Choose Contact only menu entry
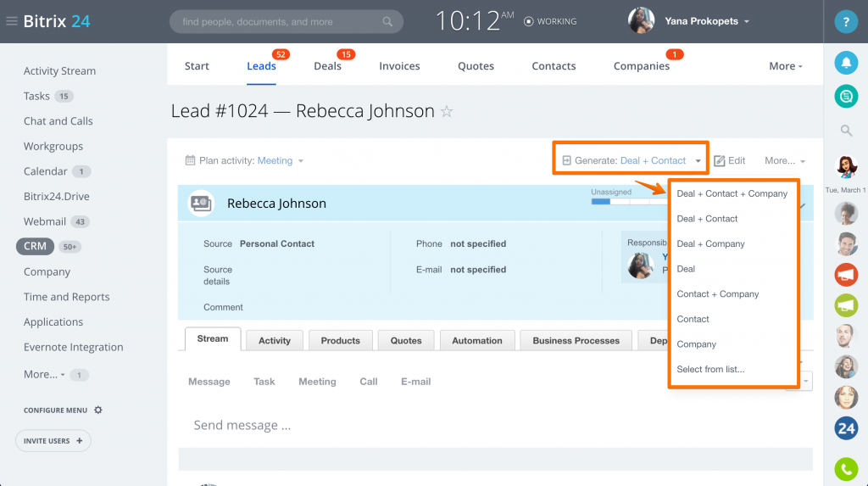The width and height of the screenshot is (868, 486). tap(693, 319)
